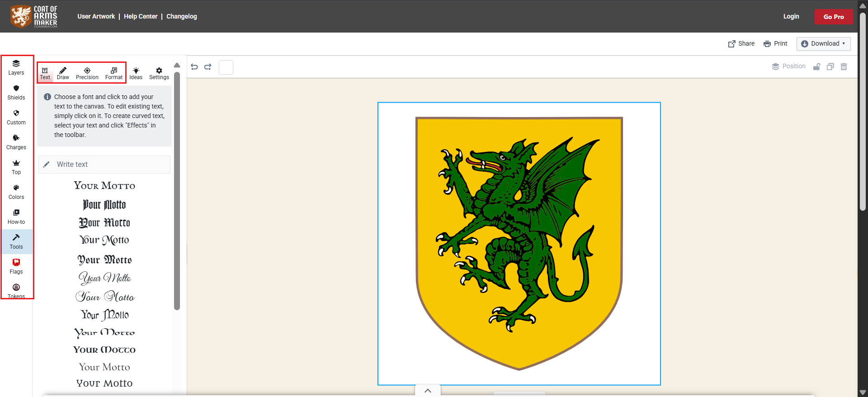The image size is (868, 397).
Task: Choose the second condensed blackletter Your Motto font
Action: click(104, 204)
